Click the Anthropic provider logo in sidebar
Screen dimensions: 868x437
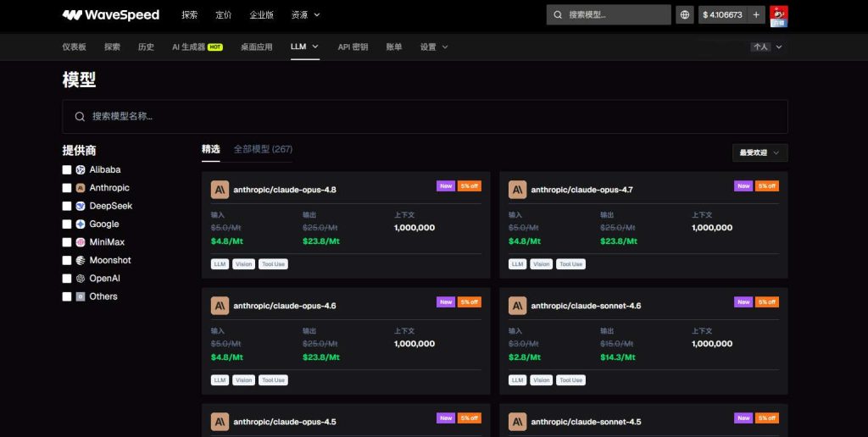click(81, 188)
